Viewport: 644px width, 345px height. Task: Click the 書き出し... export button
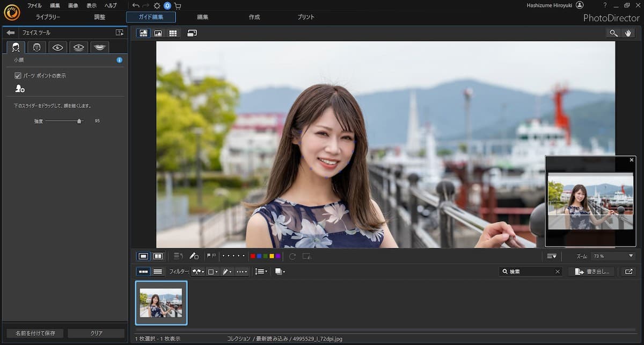point(591,272)
